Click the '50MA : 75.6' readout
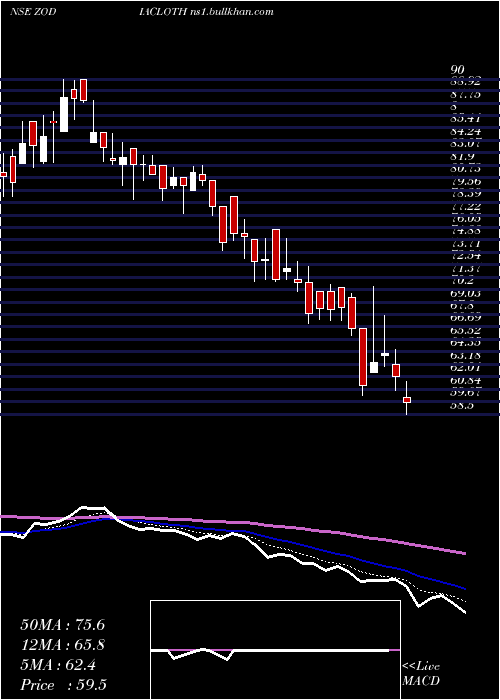500x700 pixels. (63, 625)
